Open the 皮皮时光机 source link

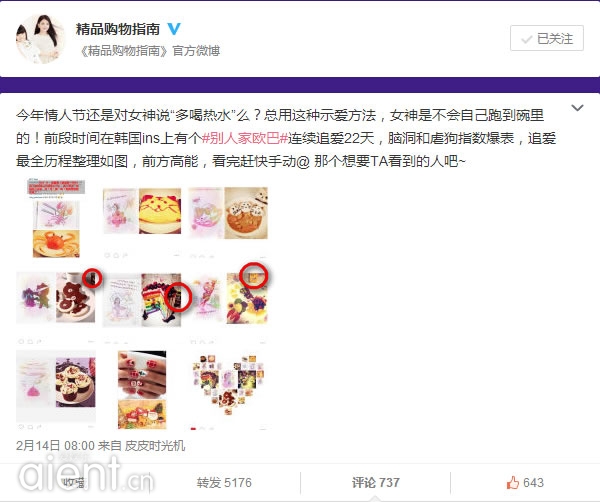pos(155,446)
